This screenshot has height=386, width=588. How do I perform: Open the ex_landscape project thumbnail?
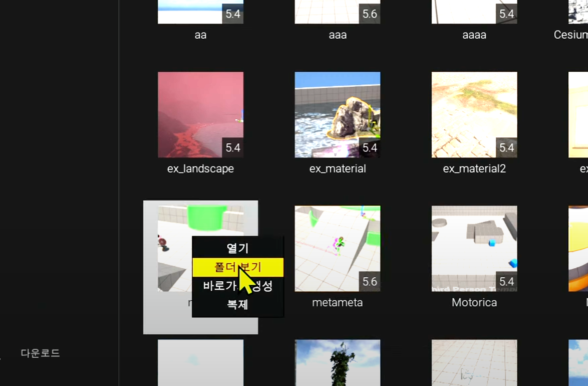coord(201,114)
